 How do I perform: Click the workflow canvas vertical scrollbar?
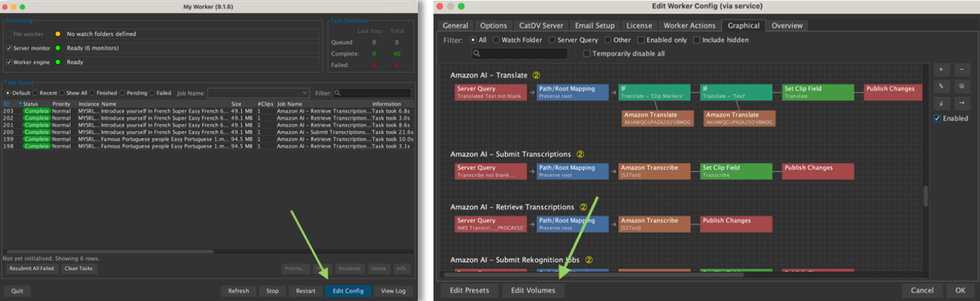pyautogui.click(x=926, y=196)
